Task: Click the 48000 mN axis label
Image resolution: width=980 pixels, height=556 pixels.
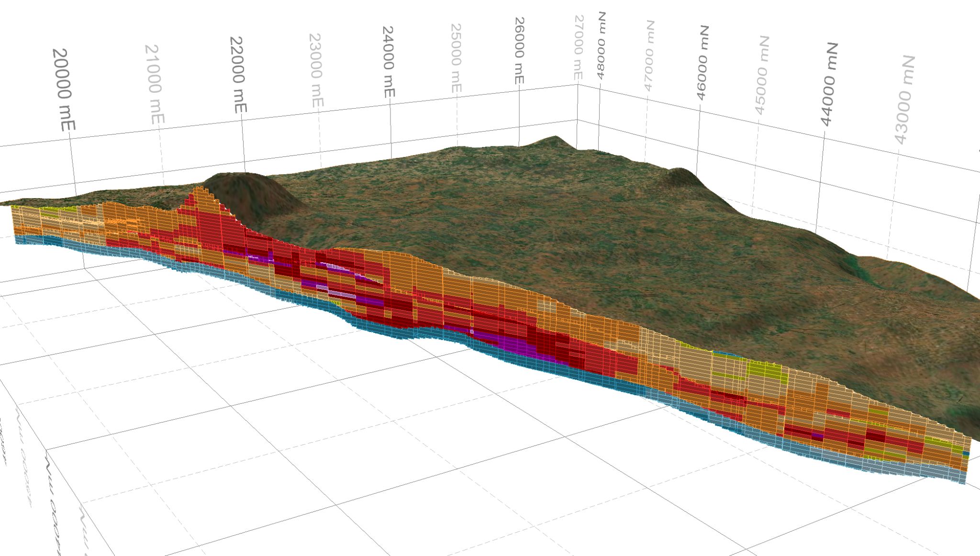Action: (601, 45)
